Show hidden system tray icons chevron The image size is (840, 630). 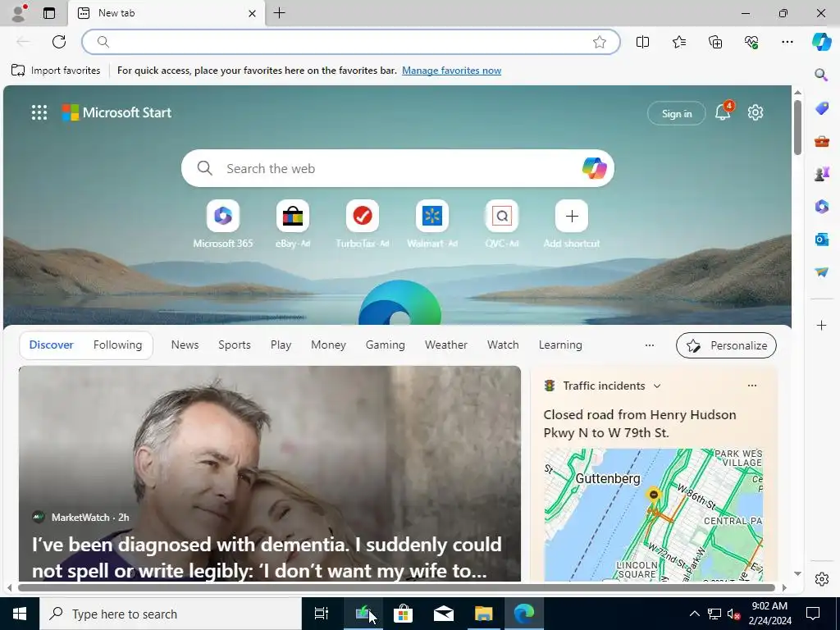(694, 614)
